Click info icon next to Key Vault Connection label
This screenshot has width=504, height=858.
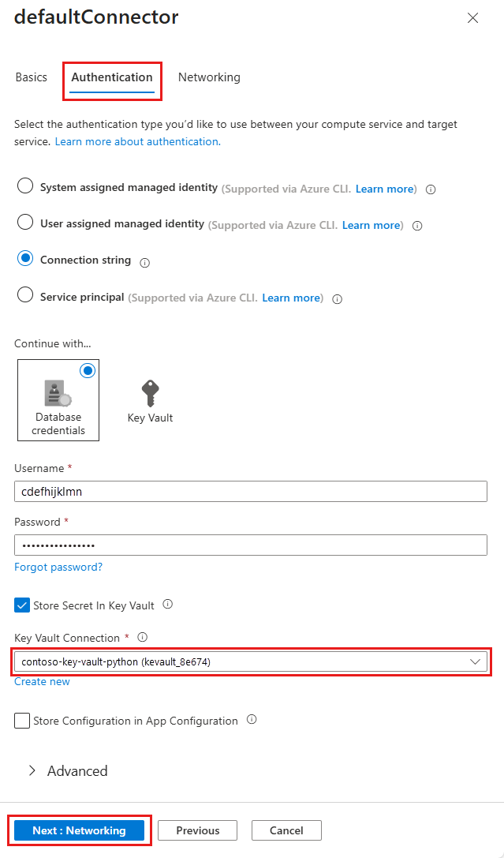pos(143,638)
